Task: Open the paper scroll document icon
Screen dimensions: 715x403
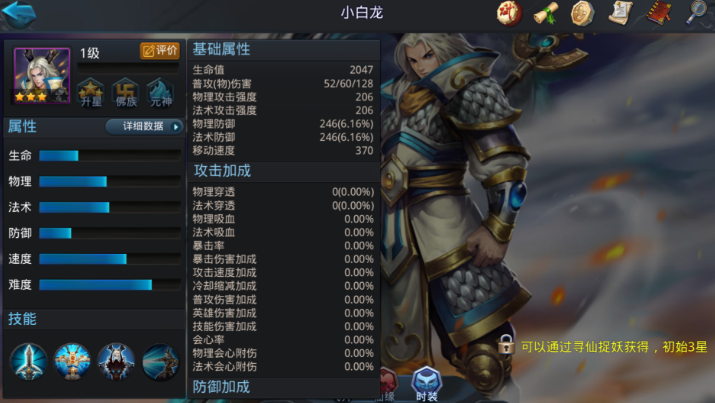Action: [621, 13]
